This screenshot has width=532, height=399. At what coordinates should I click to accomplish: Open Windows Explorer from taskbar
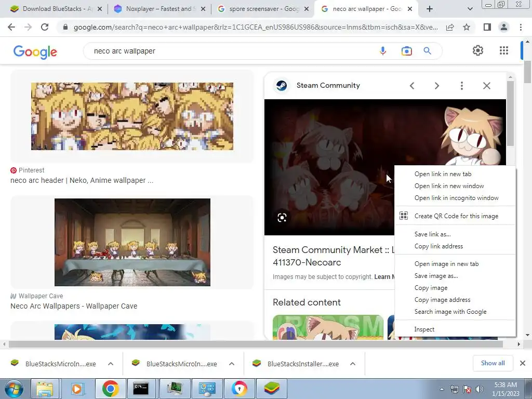(x=45, y=389)
